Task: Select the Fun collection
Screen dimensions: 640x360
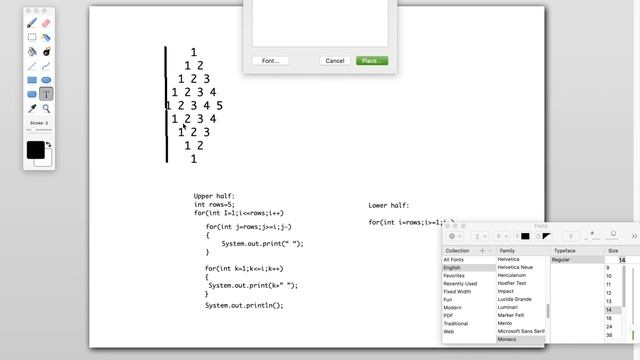Action: coord(469,300)
